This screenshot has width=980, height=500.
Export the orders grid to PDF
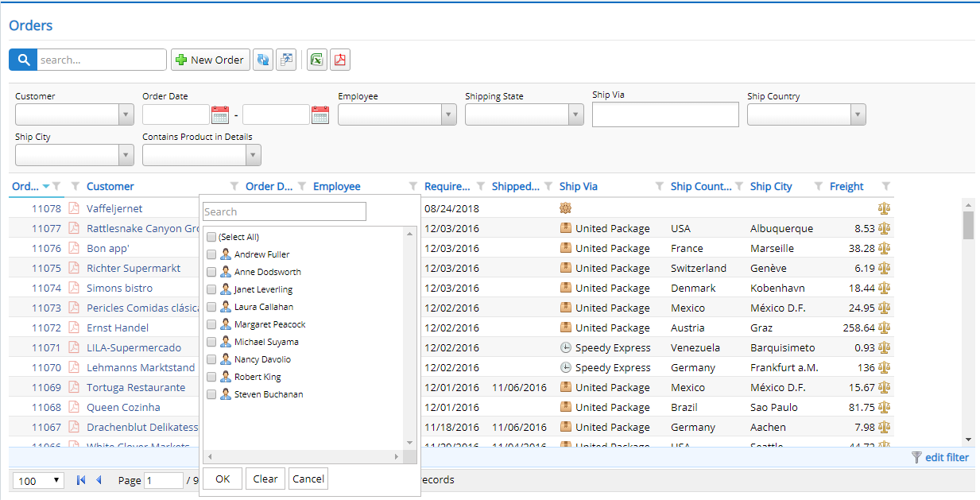[339, 60]
